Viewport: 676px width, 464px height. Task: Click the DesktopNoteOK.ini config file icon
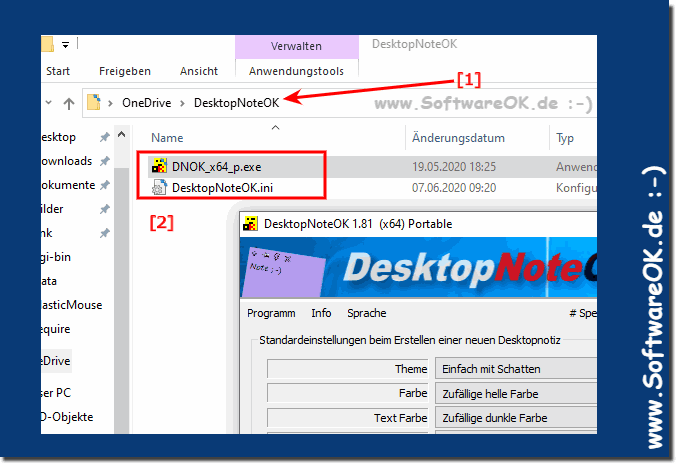(159, 188)
